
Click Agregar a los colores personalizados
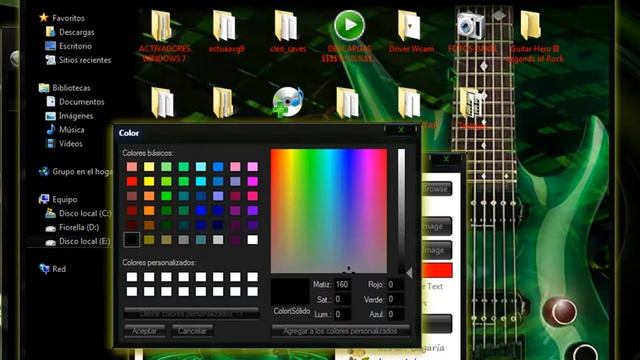click(340, 331)
